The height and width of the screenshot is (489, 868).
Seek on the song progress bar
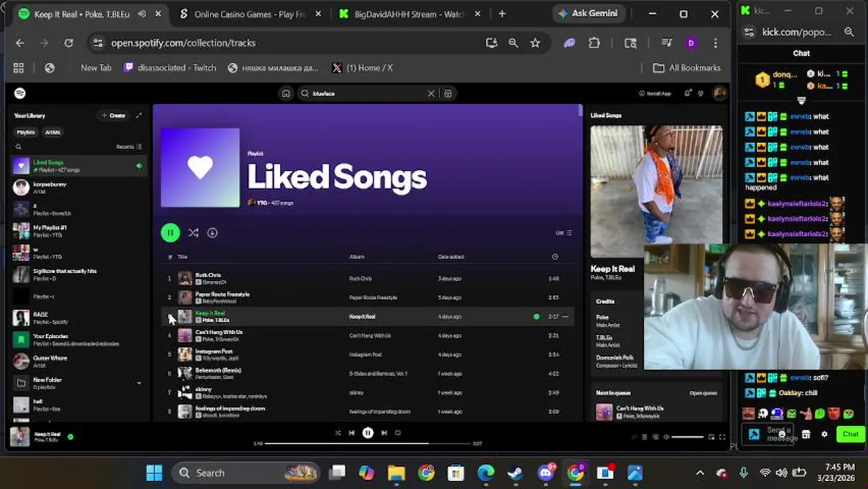pos(367,443)
